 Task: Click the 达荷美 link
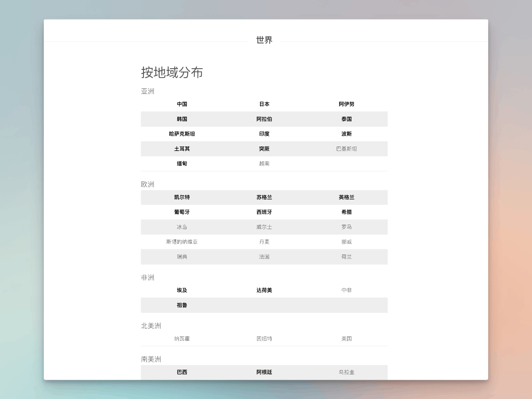click(264, 290)
